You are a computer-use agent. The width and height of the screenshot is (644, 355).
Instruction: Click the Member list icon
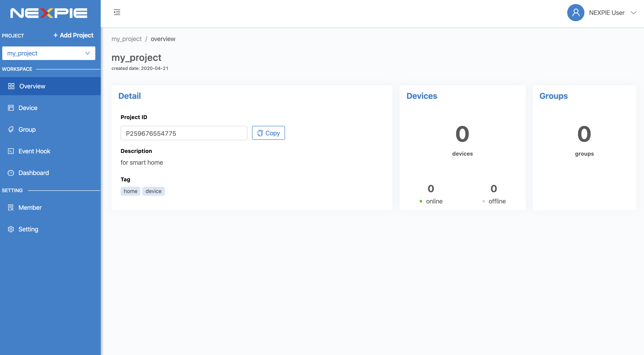click(11, 208)
